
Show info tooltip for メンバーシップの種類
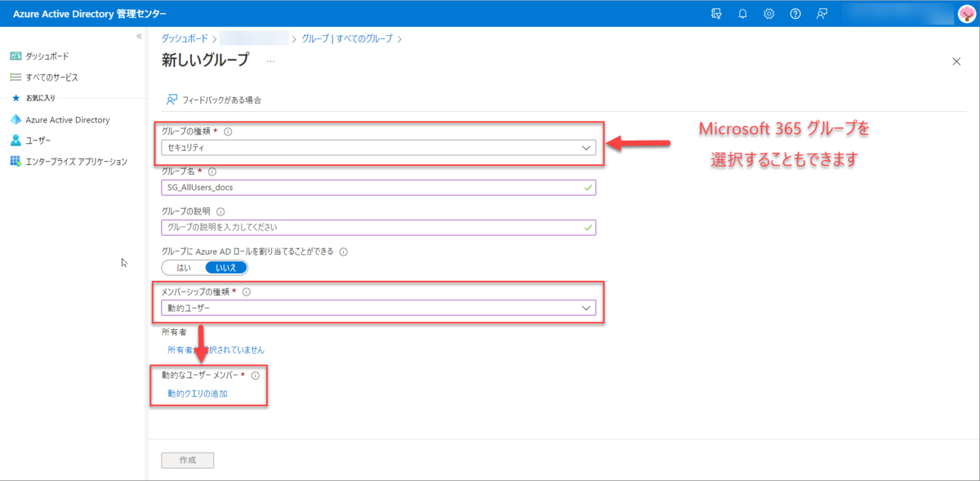coord(247,292)
